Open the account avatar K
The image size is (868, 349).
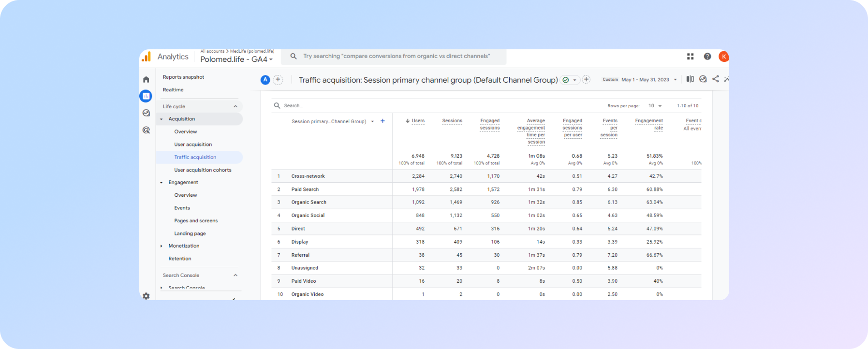pos(723,57)
